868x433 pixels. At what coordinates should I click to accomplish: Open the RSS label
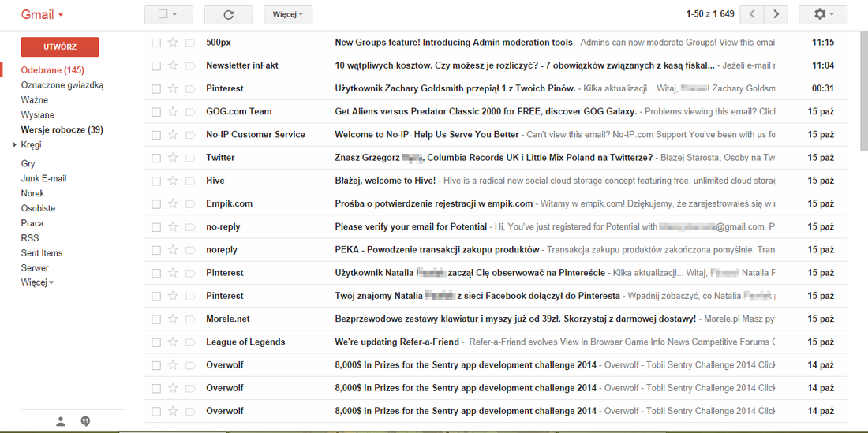30,237
